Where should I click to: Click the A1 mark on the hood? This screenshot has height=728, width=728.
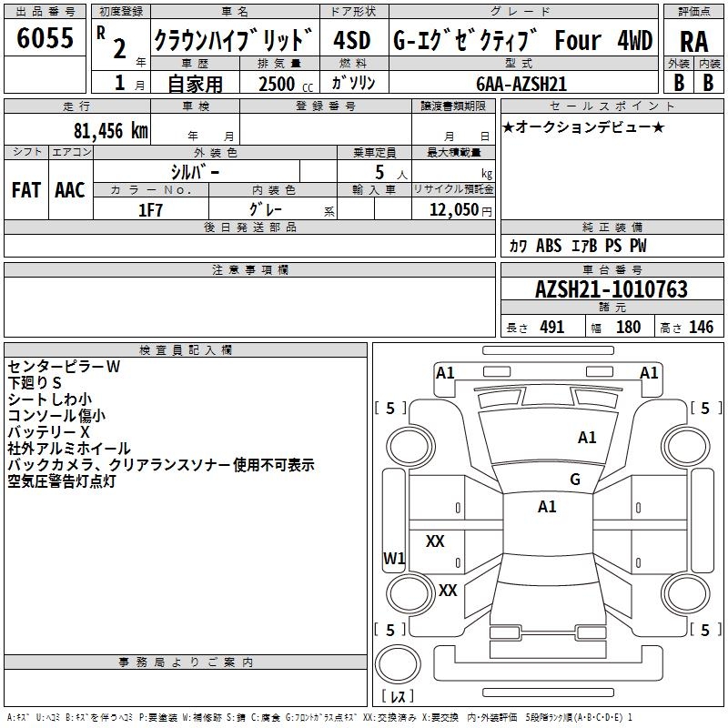[587, 438]
